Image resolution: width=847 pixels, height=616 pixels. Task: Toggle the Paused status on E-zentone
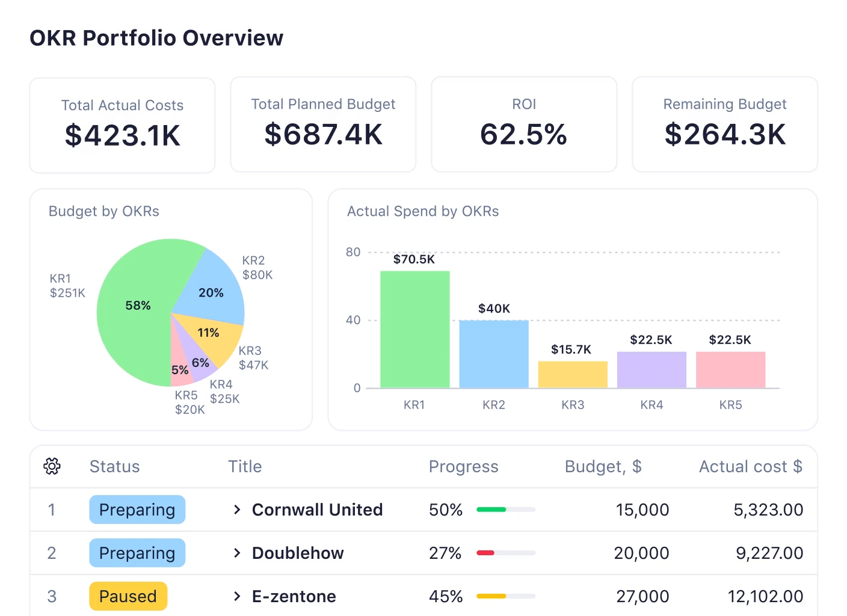click(128, 596)
